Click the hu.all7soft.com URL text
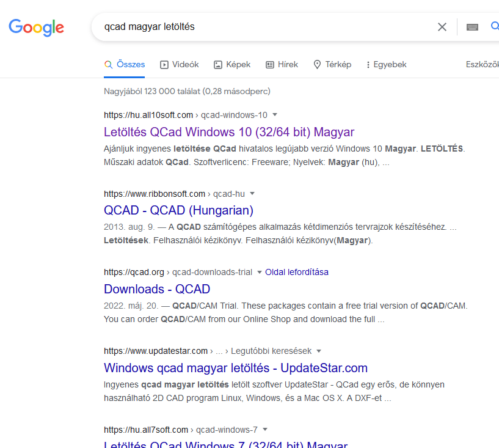499x448 pixels. tap(146, 430)
